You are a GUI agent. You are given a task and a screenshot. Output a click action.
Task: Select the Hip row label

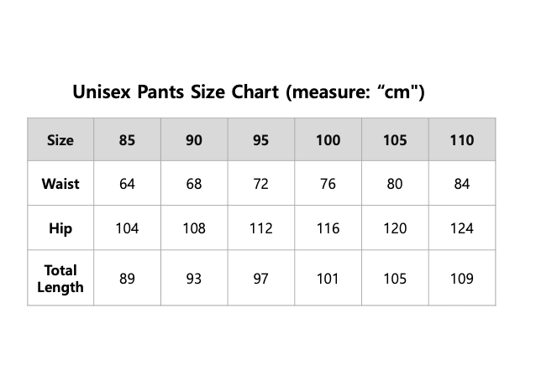click(x=60, y=227)
